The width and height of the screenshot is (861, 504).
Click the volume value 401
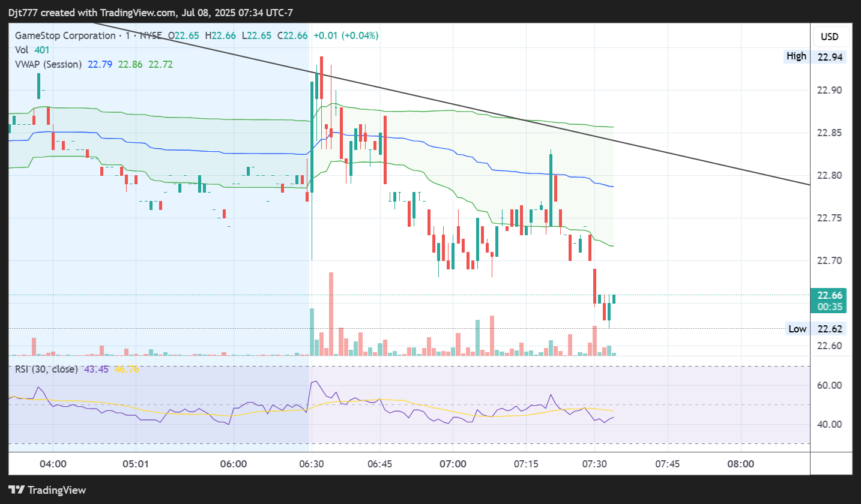(x=42, y=50)
